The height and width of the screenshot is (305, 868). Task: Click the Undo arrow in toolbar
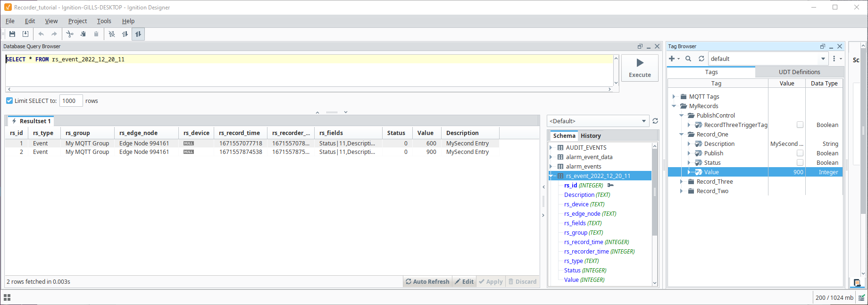click(x=41, y=34)
